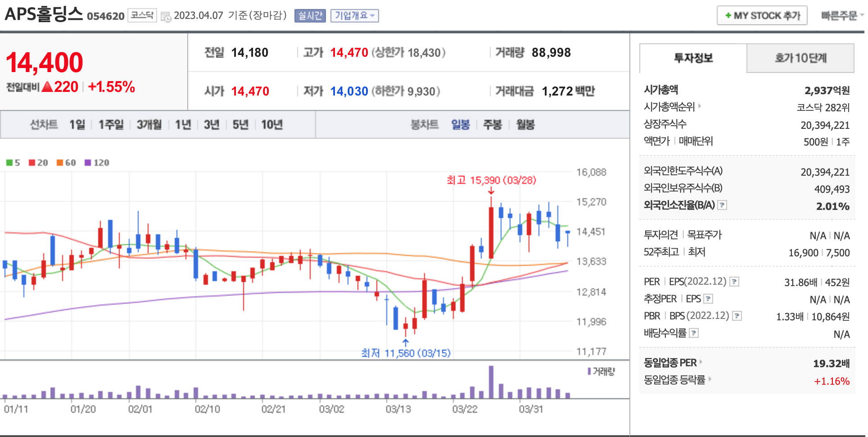This screenshot has width=868, height=437.
Task: Click help icon next to 외국인소진율(B/A)
Action: (722, 205)
